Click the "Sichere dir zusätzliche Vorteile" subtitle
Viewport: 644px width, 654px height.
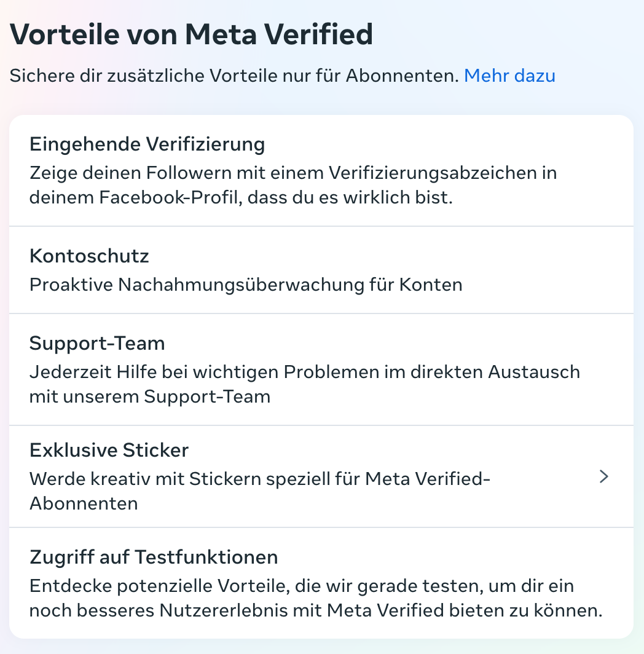pyautogui.click(x=234, y=76)
